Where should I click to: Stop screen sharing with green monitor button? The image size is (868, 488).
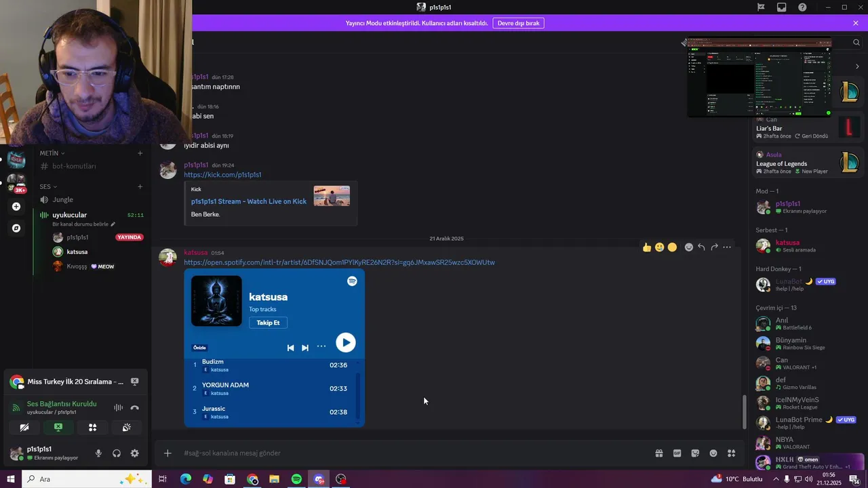[x=58, y=428]
